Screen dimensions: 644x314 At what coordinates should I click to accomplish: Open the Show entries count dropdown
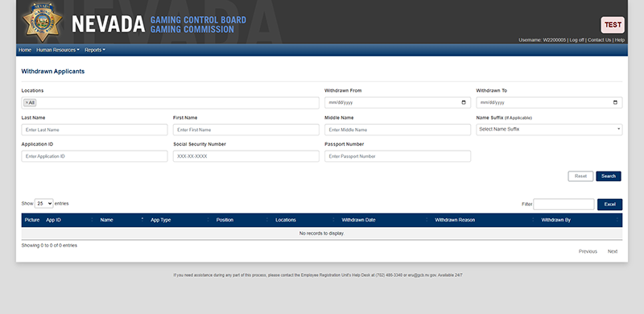(44, 204)
